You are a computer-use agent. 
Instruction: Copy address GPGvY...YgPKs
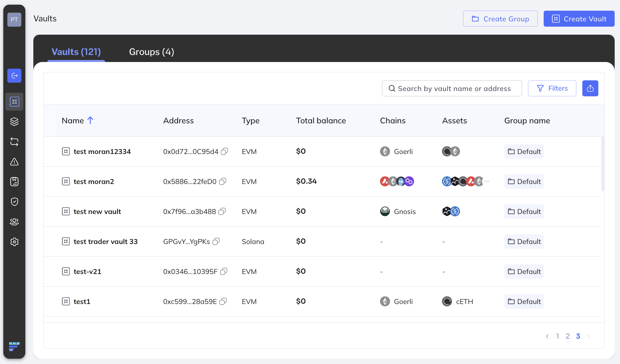click(x=216, y=241)
